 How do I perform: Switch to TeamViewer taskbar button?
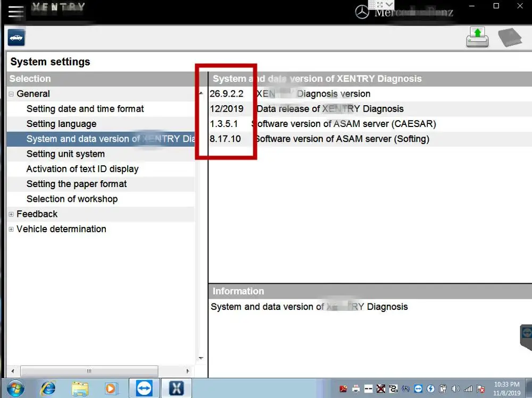coord(144,388)
